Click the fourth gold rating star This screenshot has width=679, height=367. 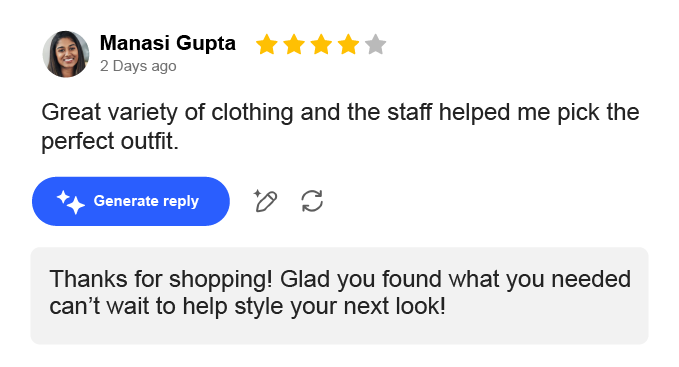pos(349,45)
